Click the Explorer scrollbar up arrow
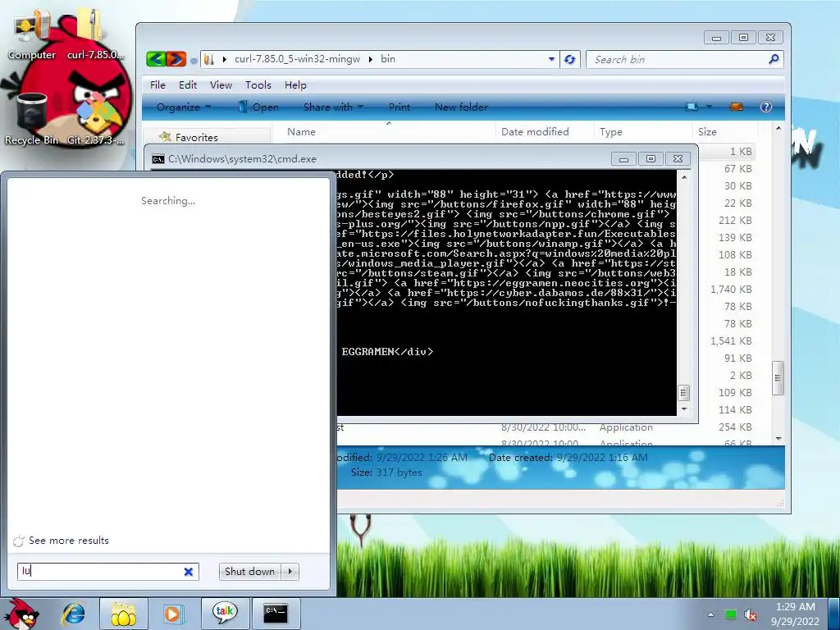 778,129
